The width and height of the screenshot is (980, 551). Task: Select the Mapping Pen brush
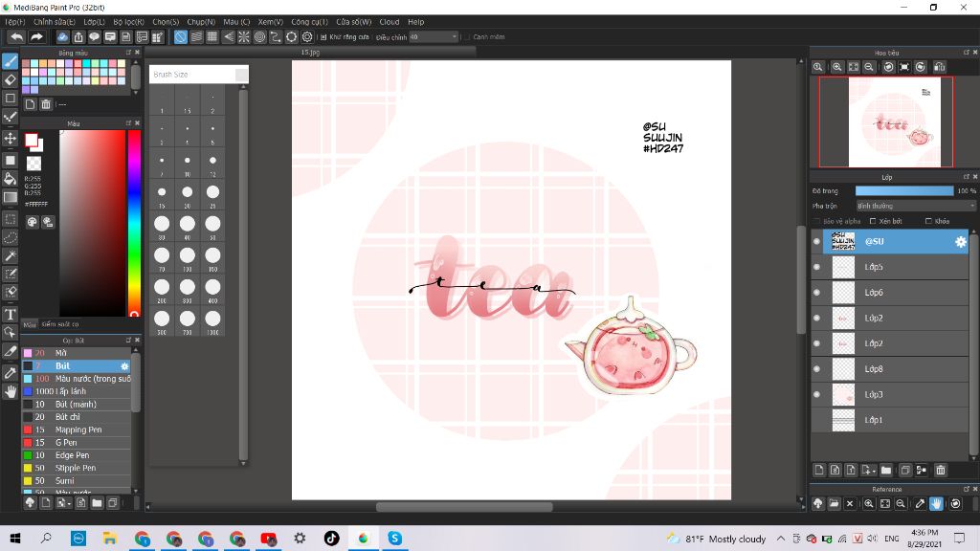[x=77, y=430]
